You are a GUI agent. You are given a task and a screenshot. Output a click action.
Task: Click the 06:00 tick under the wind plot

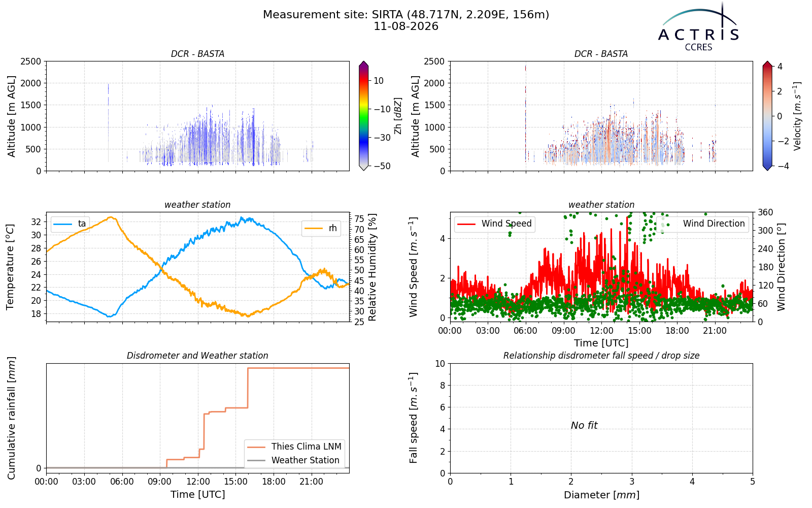tap(525, 331)
